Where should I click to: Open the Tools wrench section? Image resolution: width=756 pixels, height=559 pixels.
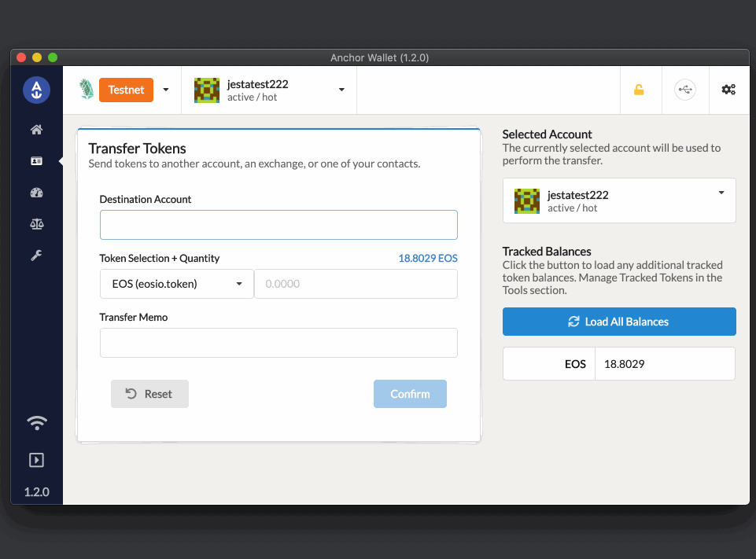point(37,256)
